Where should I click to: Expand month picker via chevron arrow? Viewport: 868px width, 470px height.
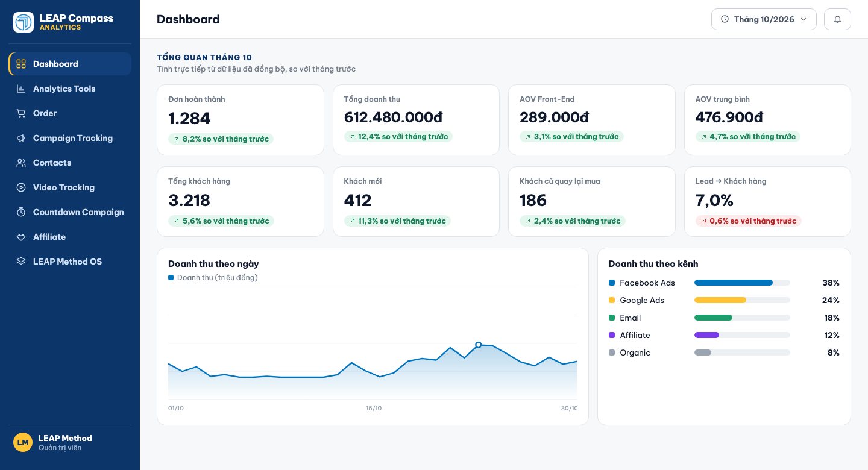pyautogui.click(x=804, y=19)
